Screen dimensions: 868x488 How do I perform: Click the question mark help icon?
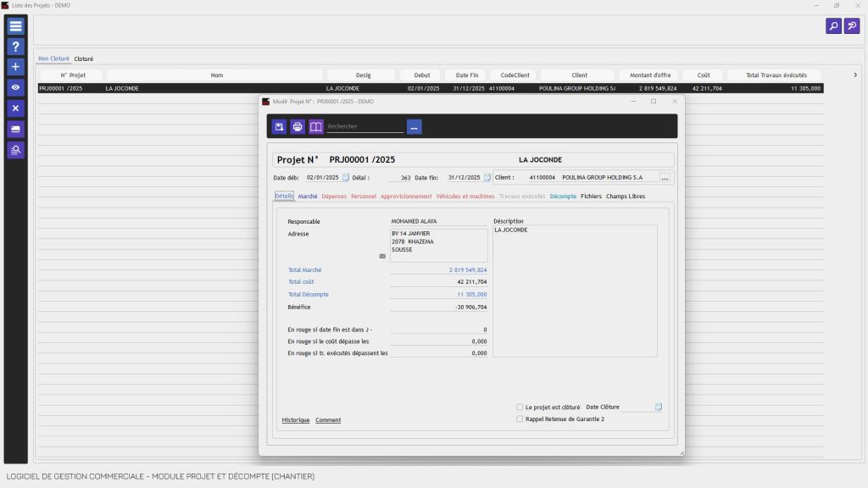coord(16,47)
